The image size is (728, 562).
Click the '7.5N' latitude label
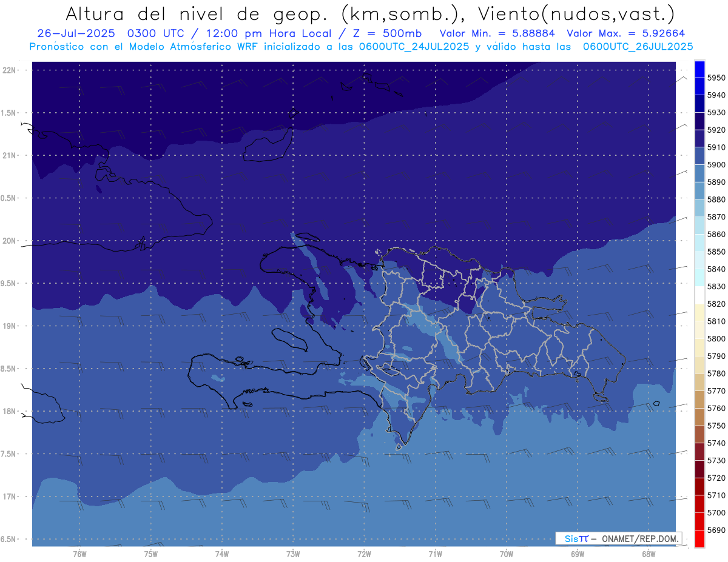point(9,453)
